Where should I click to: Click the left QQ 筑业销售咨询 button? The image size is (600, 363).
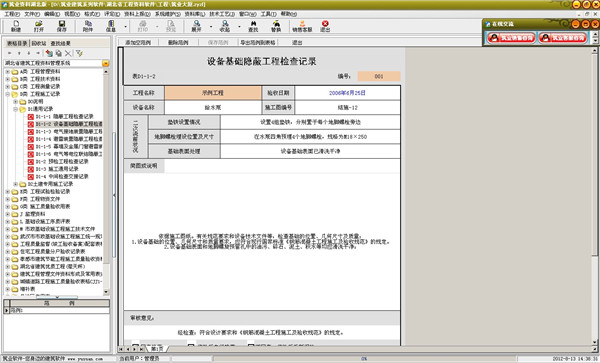(x=511, y=38)
